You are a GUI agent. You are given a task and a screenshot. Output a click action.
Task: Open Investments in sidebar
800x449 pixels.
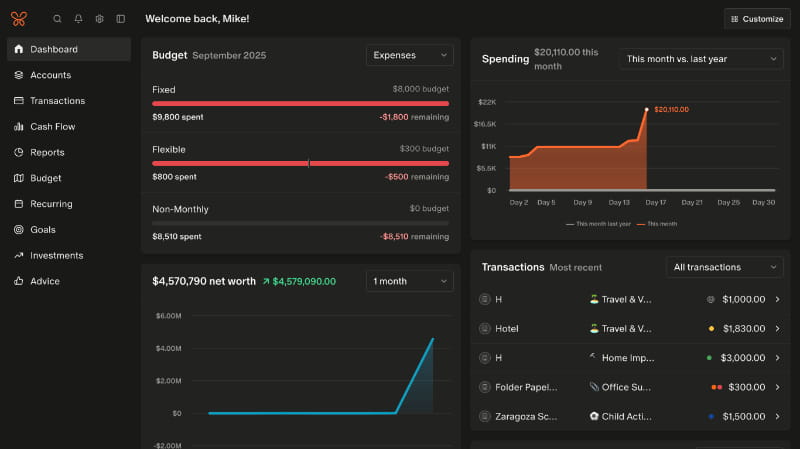pos(69,255)
